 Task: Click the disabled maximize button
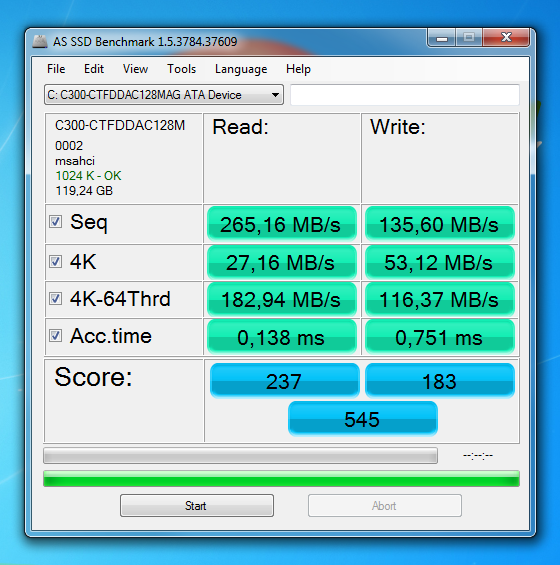pyautogui.click(x=469, y=37)
